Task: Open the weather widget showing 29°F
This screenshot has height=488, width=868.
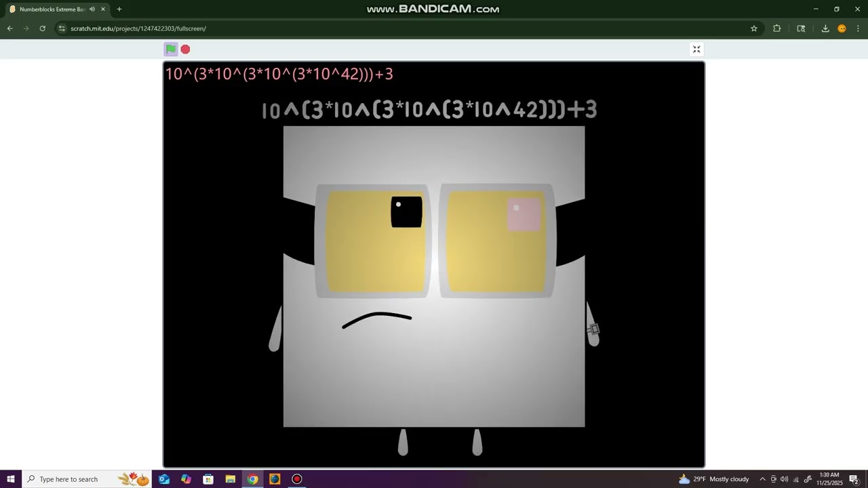Action: [713, 479]
